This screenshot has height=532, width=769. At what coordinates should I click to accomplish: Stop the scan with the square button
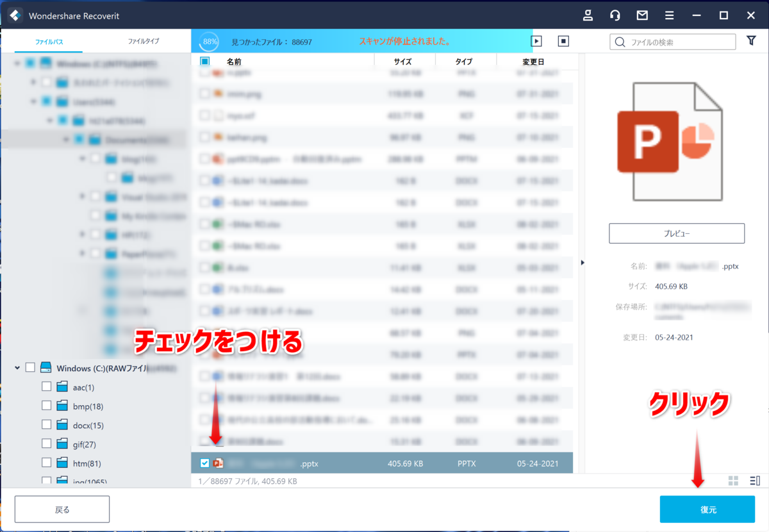point(563,41)
